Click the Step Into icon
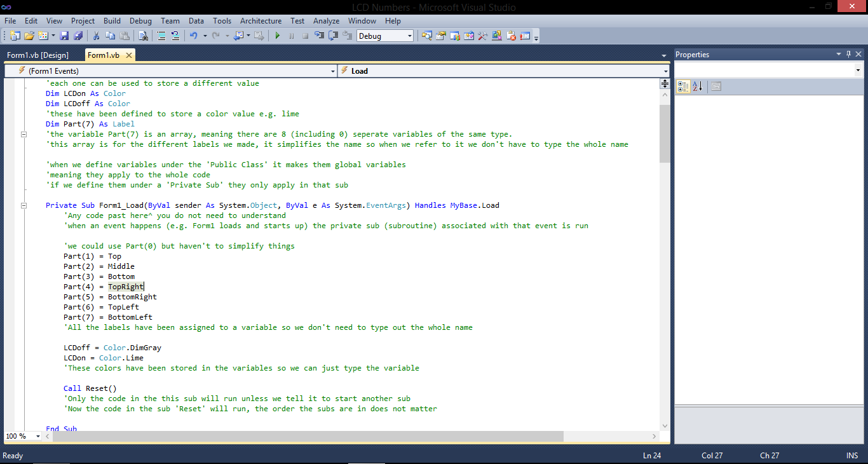The width and height of the screenshot is (868, 464). [x=319, y=36]
